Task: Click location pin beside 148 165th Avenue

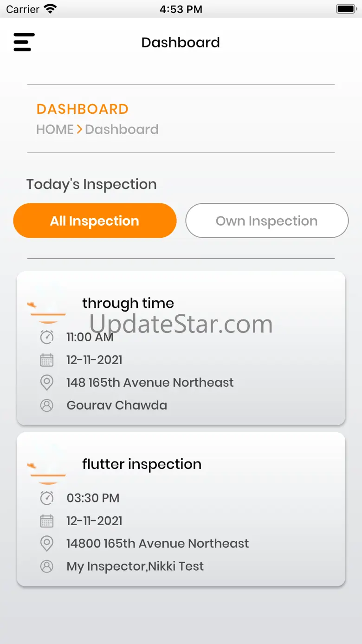Action: [x=47, y=383]
